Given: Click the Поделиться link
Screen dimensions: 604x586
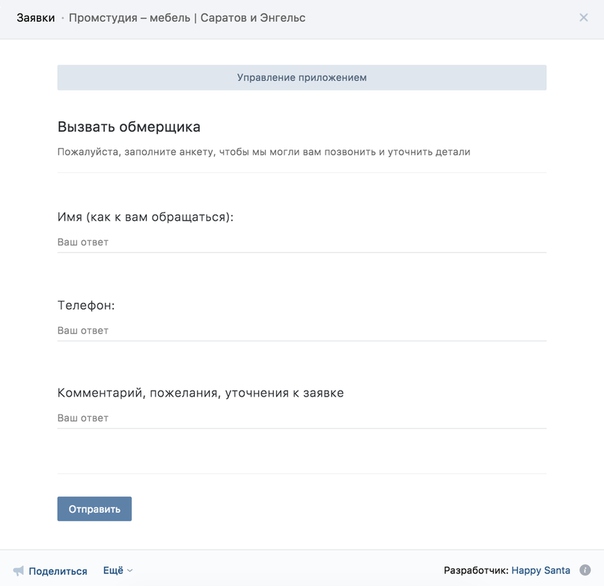Looking at the screenshot, I should 58,571.
